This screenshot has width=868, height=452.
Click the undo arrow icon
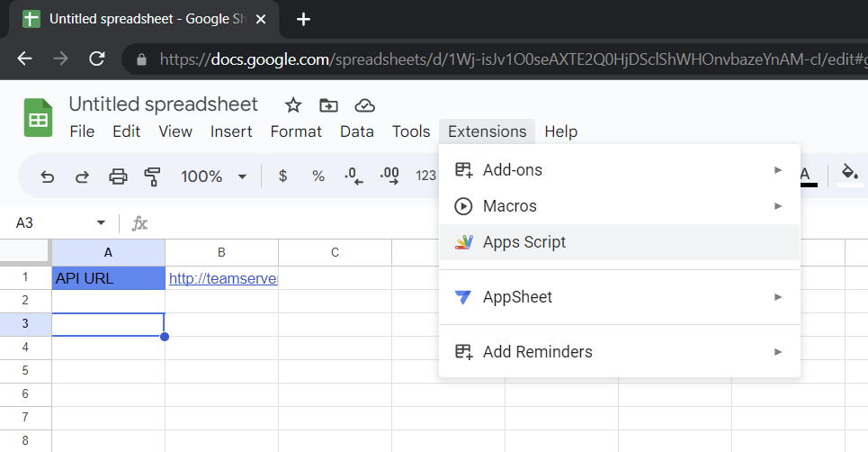(x=48, y=176)
